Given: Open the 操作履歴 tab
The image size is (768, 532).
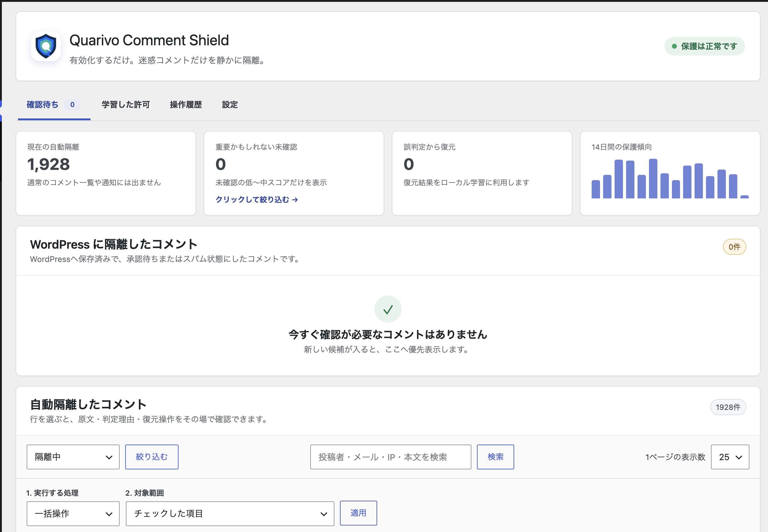Looking at the screenshot, I should click(186, 105).
